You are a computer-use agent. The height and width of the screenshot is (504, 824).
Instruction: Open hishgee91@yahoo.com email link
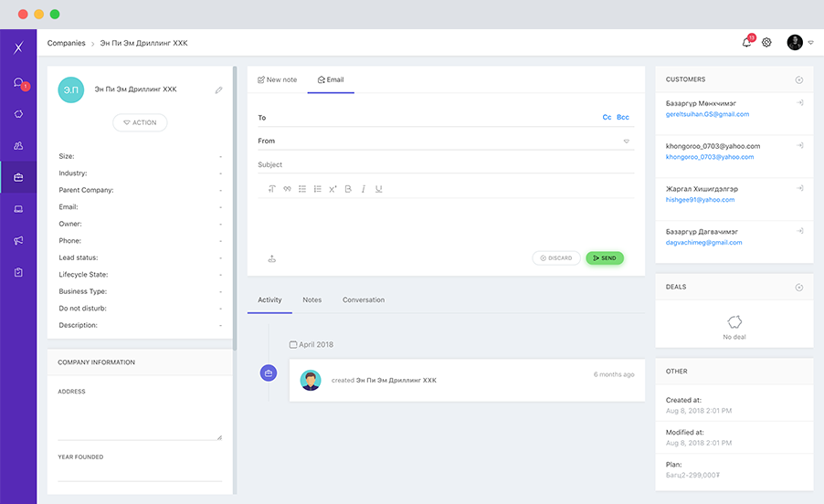tap(700, 199)
